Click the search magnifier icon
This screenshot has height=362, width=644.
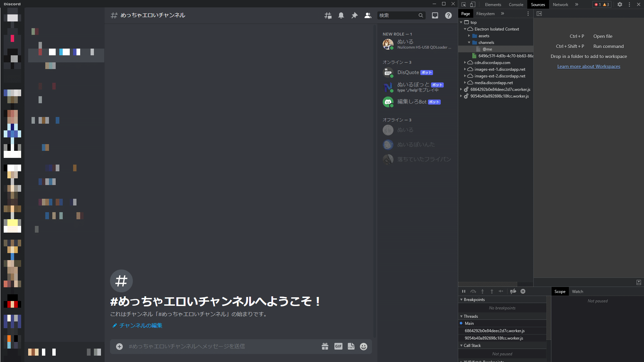point(421,15)
